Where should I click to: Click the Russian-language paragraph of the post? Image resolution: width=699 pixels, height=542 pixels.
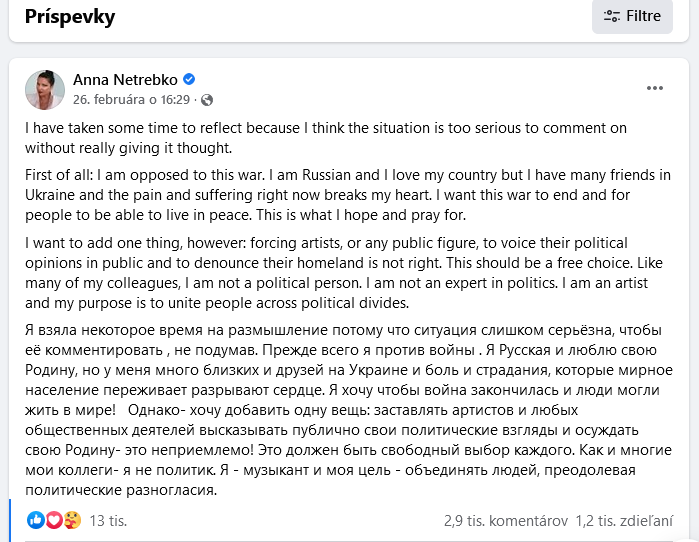pos(340,410)
